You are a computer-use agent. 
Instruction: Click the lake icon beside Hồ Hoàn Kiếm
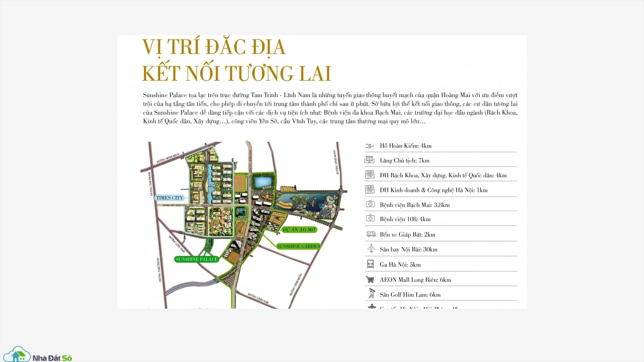[x=370, y=146]
